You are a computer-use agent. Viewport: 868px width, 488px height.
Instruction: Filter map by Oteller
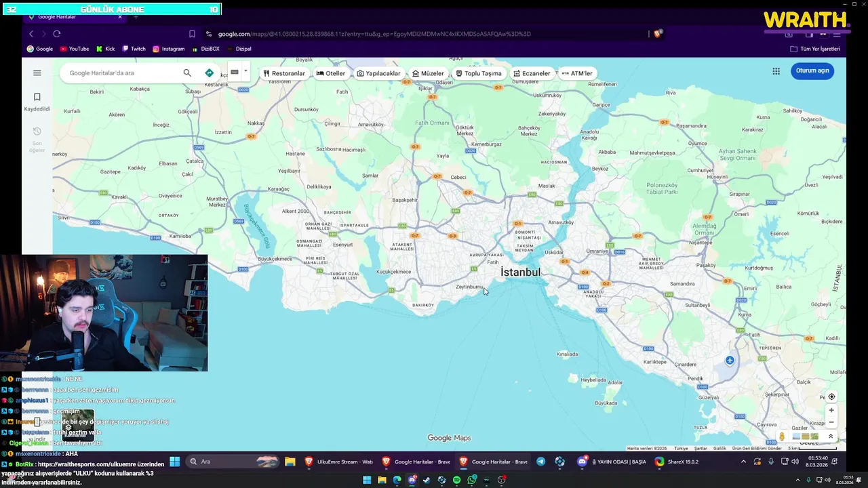331,73
